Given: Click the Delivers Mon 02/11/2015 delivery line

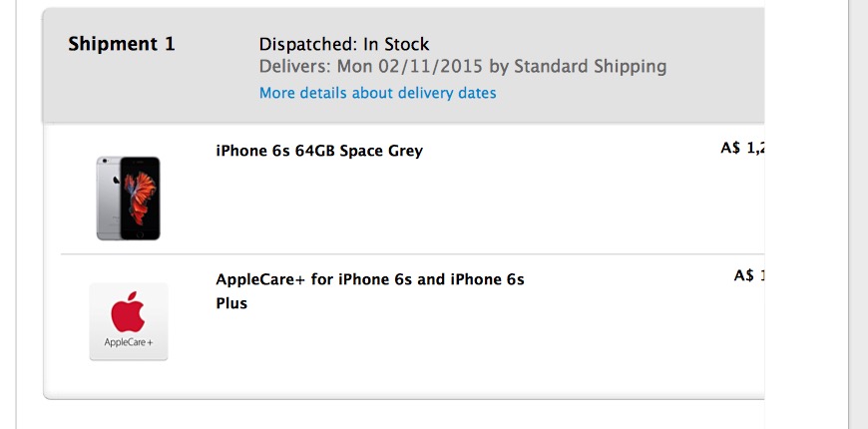Looking at the screenshot, I should pyautogui.click(x=462, y=67).
